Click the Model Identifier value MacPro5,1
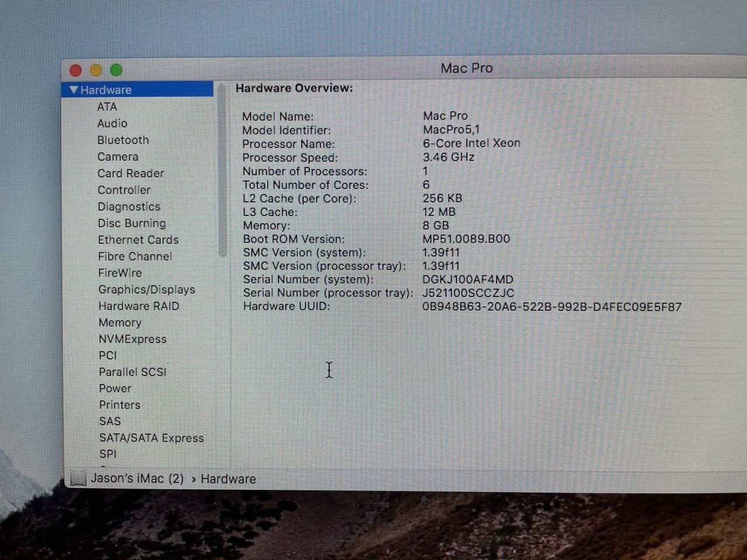747x560 pixels. (451, 129)
